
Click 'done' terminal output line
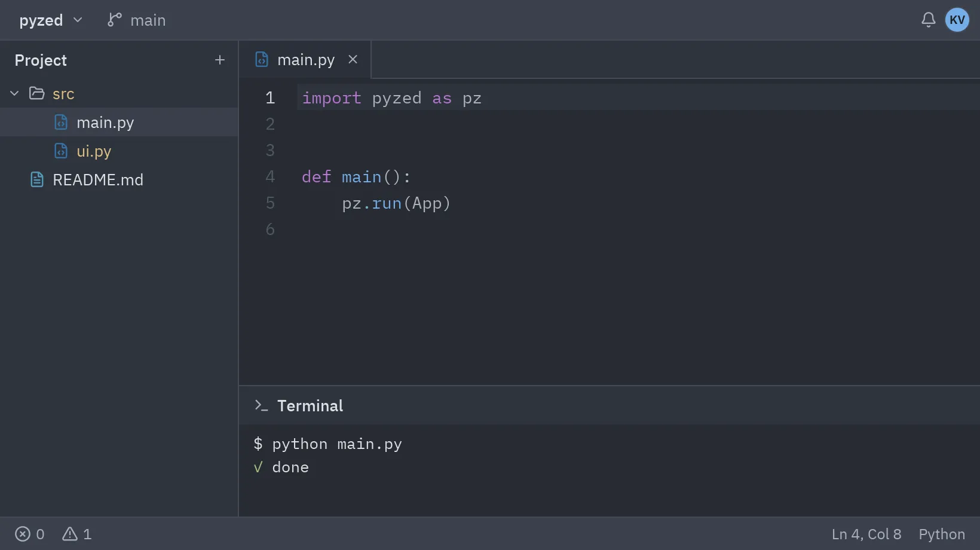(290, 467)
